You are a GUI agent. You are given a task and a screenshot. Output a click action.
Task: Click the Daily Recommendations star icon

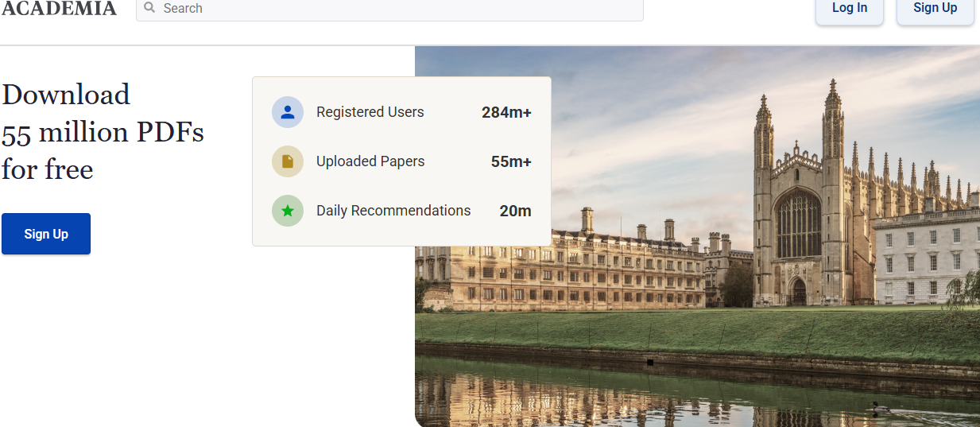tap(288, 211)
